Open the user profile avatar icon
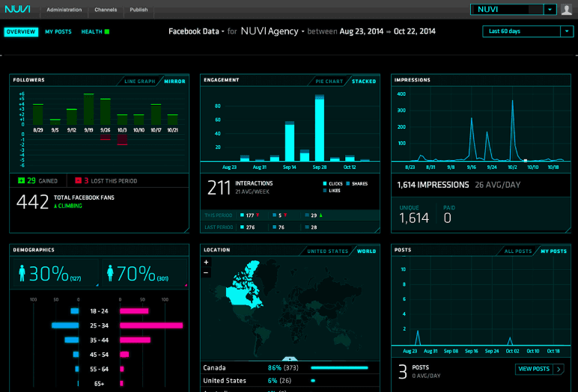 click(568, 10)
